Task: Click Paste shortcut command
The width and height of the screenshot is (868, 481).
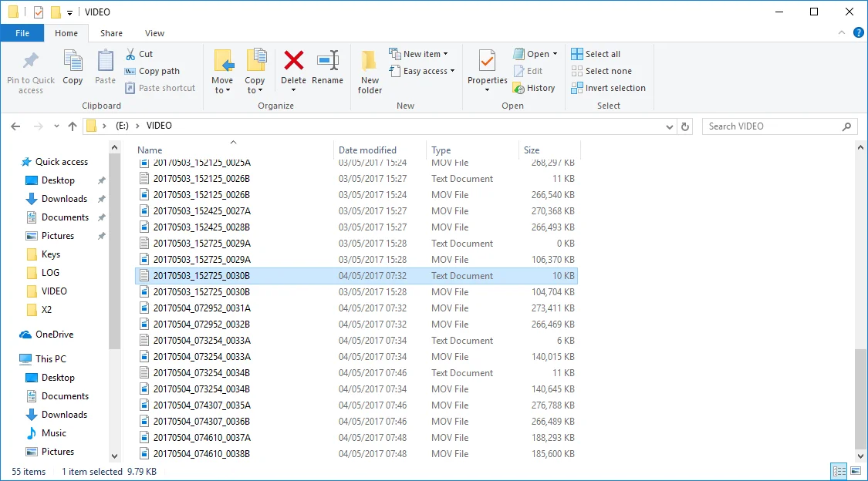Action: 160,88
